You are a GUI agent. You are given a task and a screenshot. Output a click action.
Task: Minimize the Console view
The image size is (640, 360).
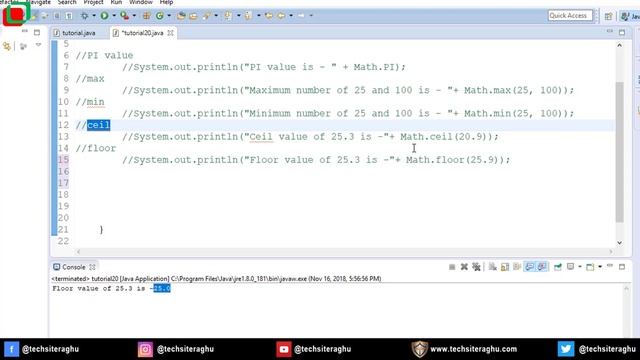click(x=610, y=266)
